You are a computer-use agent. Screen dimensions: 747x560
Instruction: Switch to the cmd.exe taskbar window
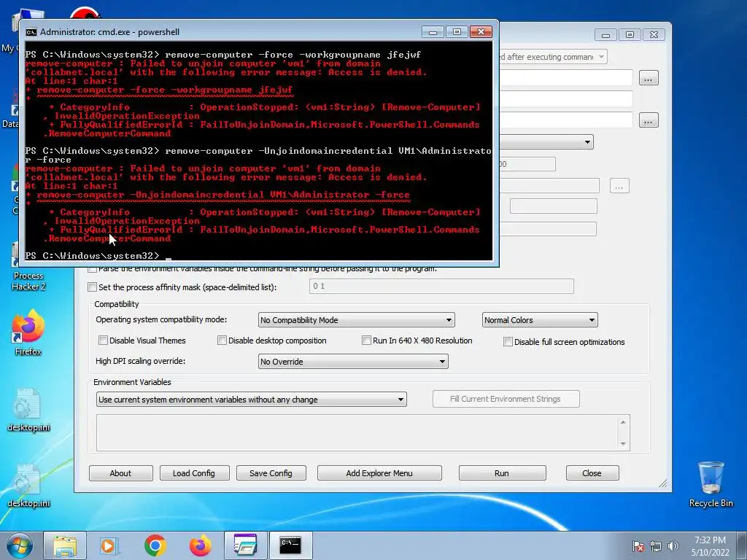pos(290,545)
